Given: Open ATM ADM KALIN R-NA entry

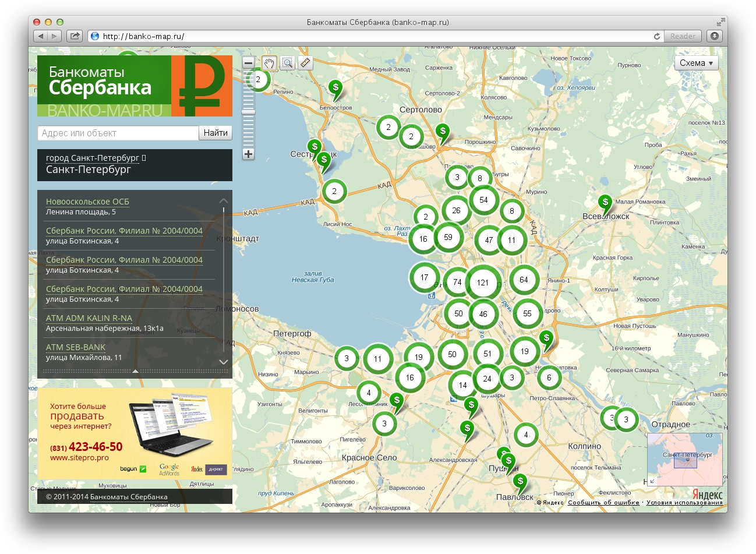Looking at the screenshot, I should 89,318.
